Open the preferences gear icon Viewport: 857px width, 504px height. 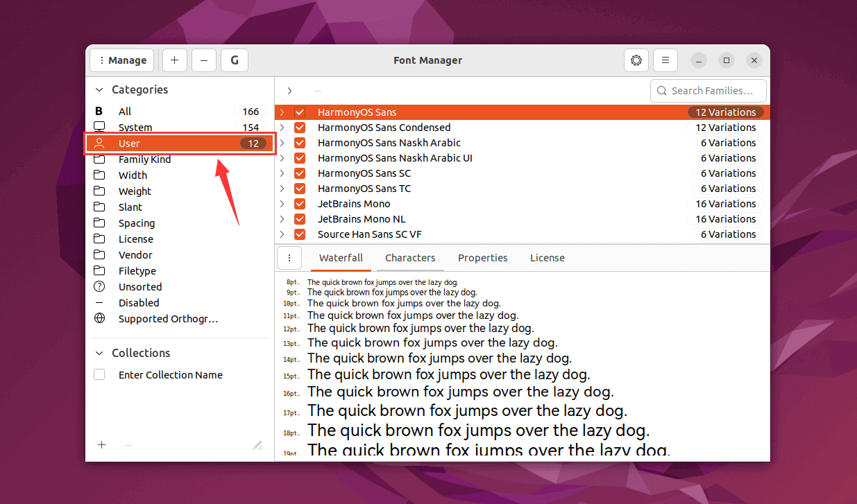coord(636,60)
